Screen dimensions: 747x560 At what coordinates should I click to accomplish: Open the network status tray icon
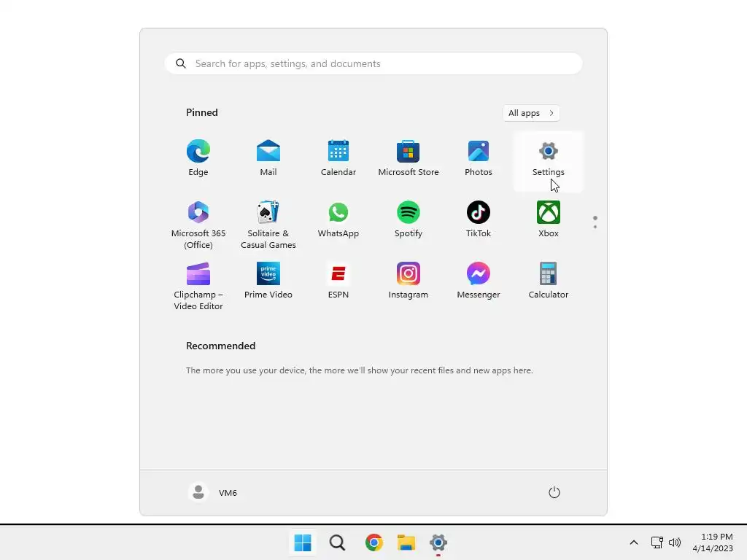657,542
